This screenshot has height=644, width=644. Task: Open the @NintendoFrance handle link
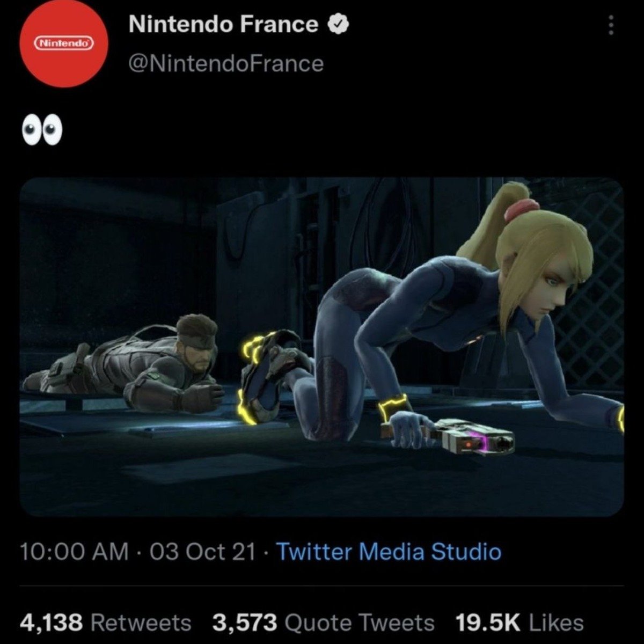tap(226, 63)
